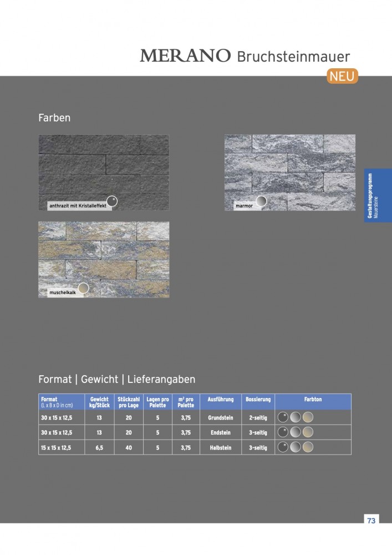Pick the muschelkalk swatch in the Halbstein row

point(308,447)
